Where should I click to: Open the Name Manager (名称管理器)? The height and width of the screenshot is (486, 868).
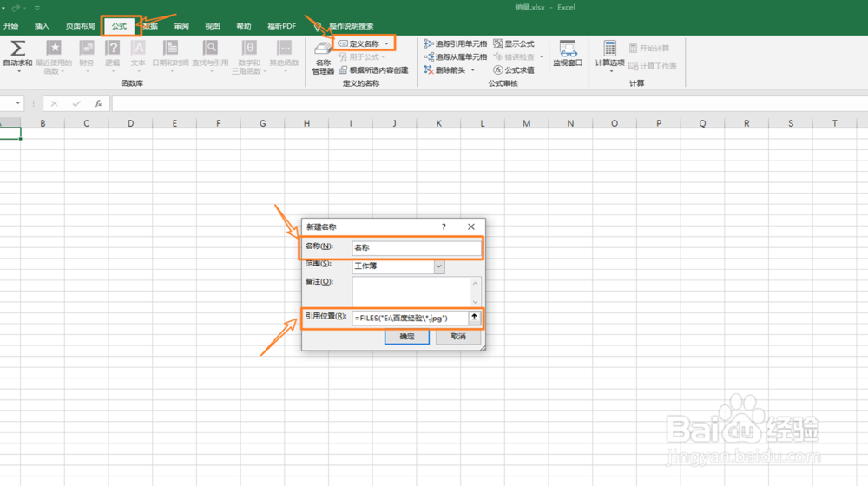click(x=323, y=57)
